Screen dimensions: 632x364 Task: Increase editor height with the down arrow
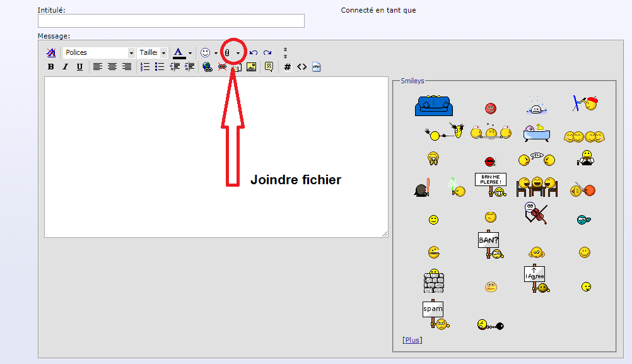[x=285, y=56]
